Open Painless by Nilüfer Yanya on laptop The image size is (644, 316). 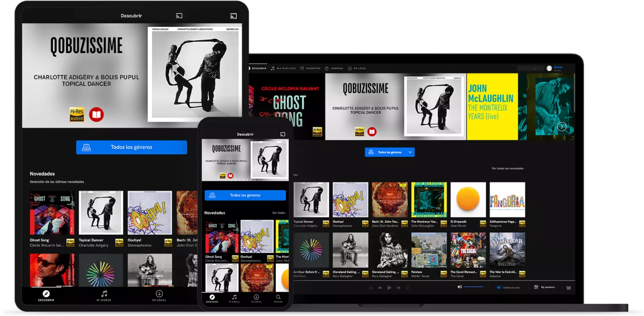(x=429, y=250)
